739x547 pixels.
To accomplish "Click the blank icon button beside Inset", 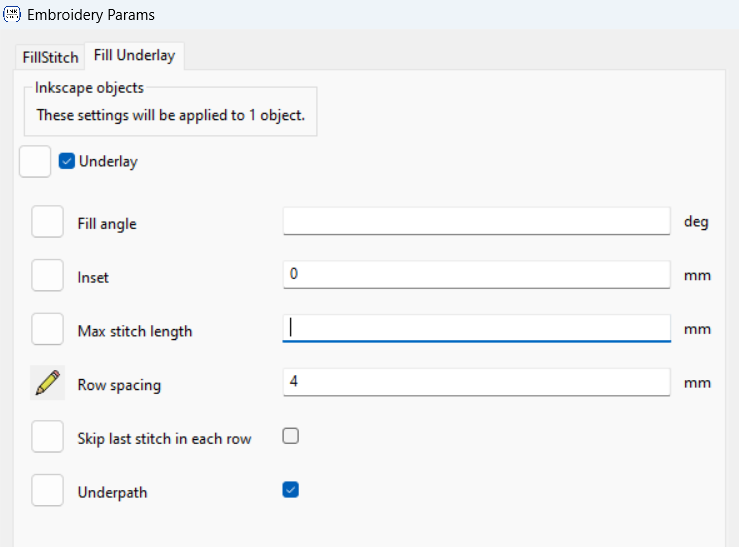I will [x=48, y=275].
